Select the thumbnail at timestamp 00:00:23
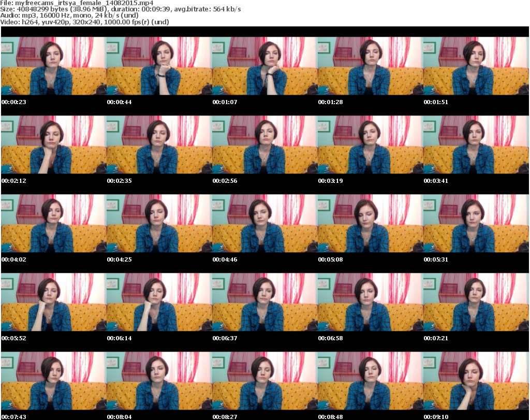 tap(54, 66)
